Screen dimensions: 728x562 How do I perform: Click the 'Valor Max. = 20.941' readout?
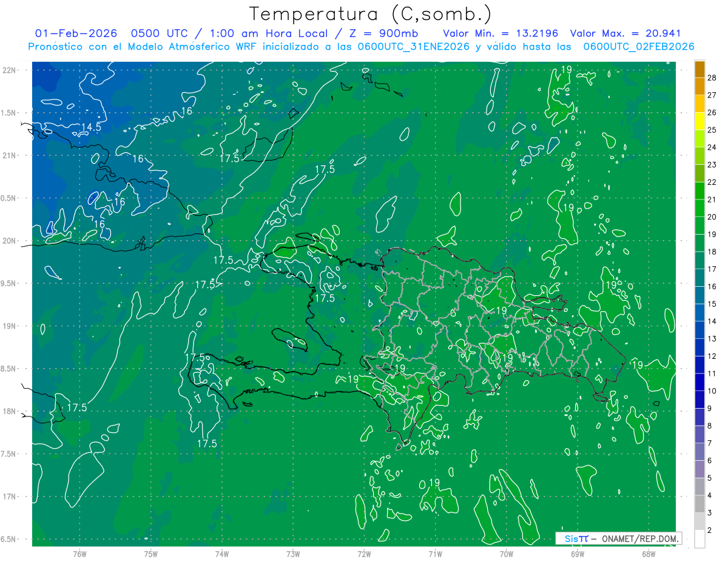[x=626, y=33]
